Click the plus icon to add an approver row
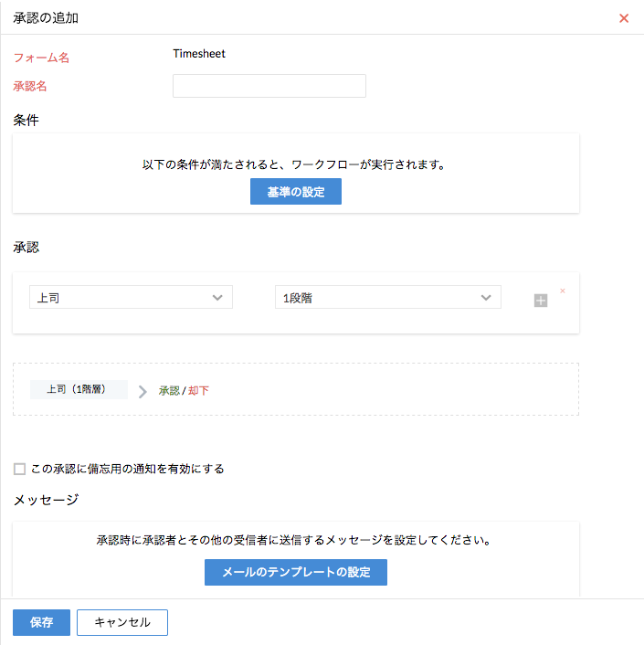This screenshot has width=644, height=645. pyautogui.click(x=541, y=301)
